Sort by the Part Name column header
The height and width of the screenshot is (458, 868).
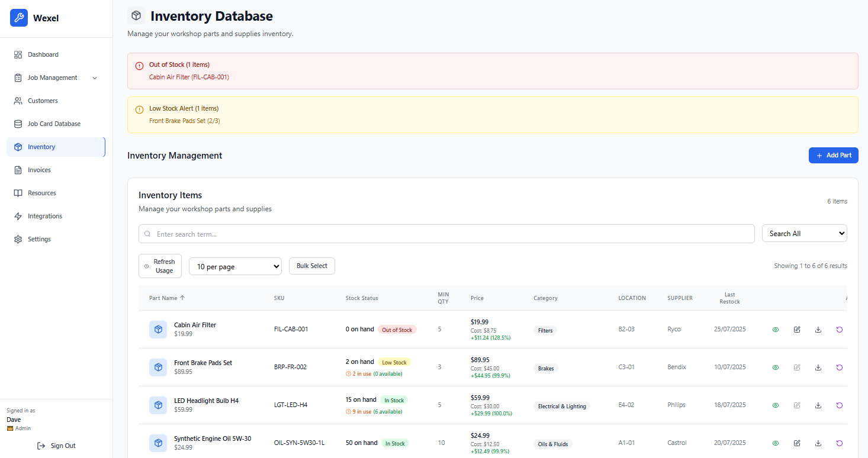[167, 298]
